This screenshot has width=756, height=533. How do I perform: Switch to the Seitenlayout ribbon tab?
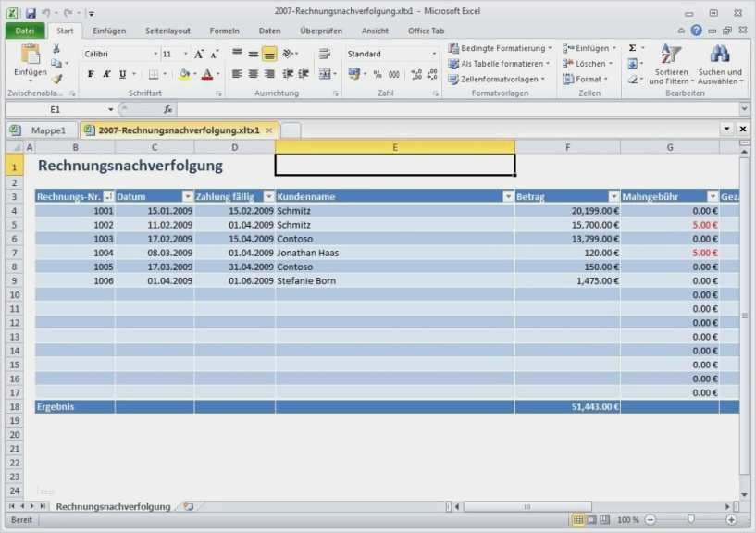[x=167, y=31]
